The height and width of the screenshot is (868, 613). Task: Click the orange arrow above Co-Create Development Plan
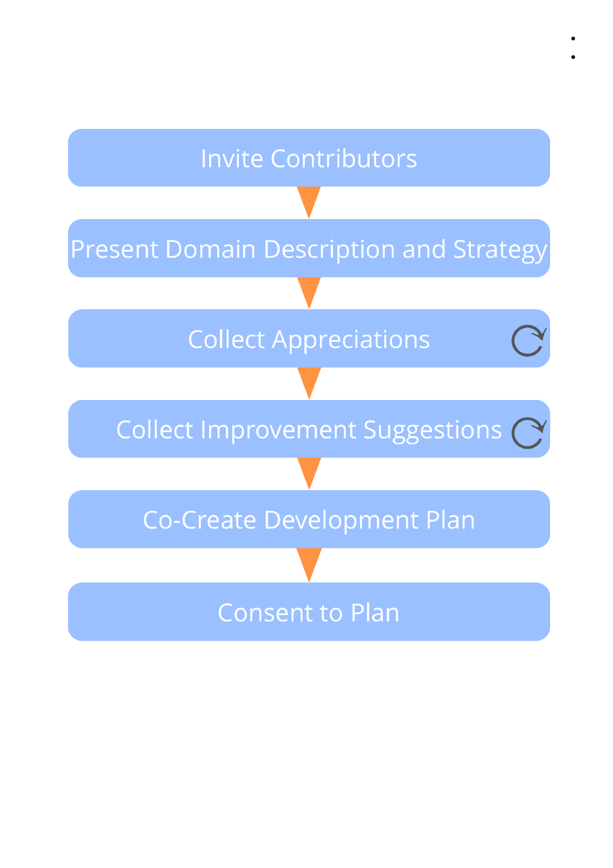point(309,472)
